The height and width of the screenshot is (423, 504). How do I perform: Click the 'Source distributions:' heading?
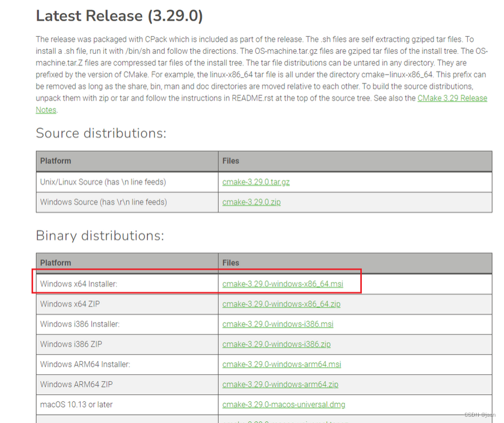tap(101, 133)
